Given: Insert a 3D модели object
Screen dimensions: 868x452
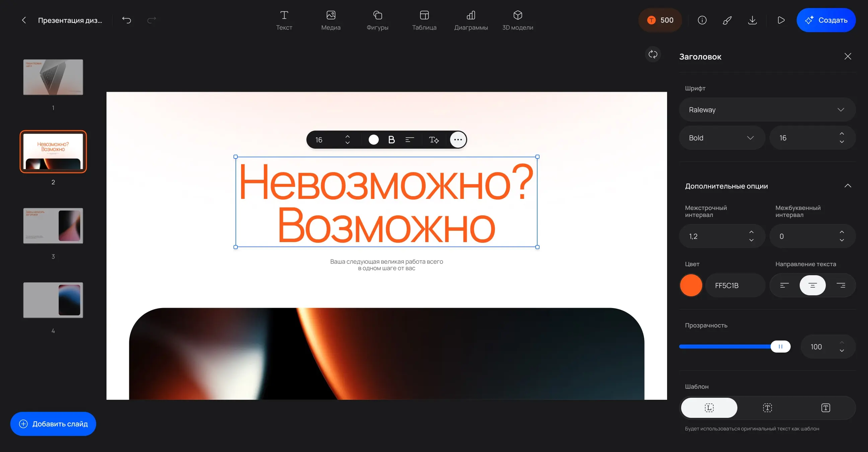Looking at the screenshot, I should tap(518, 19).
